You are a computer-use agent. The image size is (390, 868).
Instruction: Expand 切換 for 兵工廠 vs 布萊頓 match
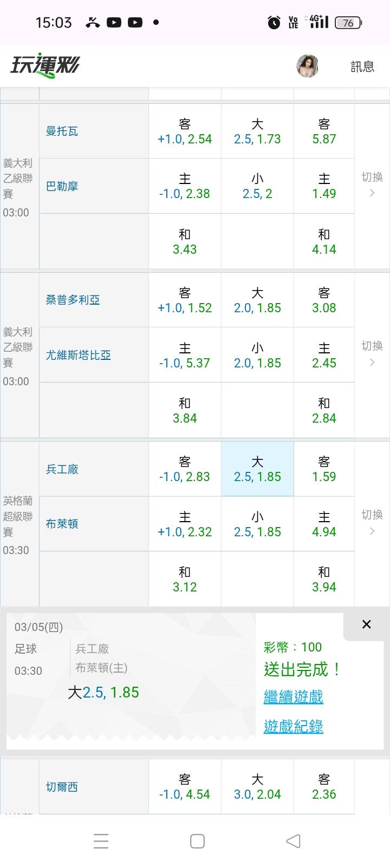click(372, 522)
